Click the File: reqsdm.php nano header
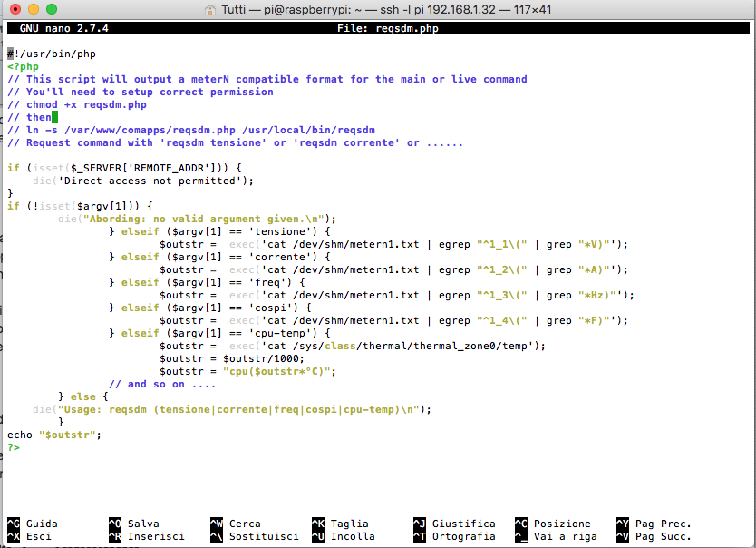The height and width of the screenshot is (548, 756). pyautogui.click(x=388, y=28)
